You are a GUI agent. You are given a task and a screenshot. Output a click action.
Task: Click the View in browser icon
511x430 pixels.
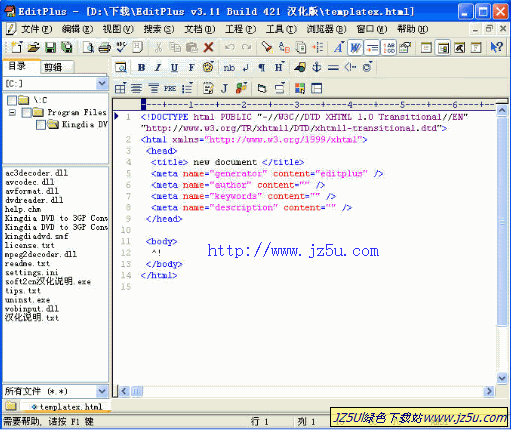[x=121, y=68]
